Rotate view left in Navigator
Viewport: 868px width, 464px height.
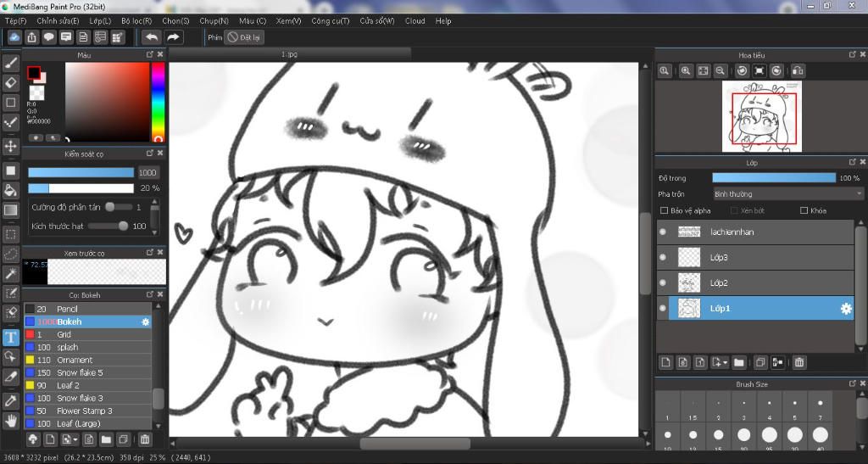tap(743, 71)
